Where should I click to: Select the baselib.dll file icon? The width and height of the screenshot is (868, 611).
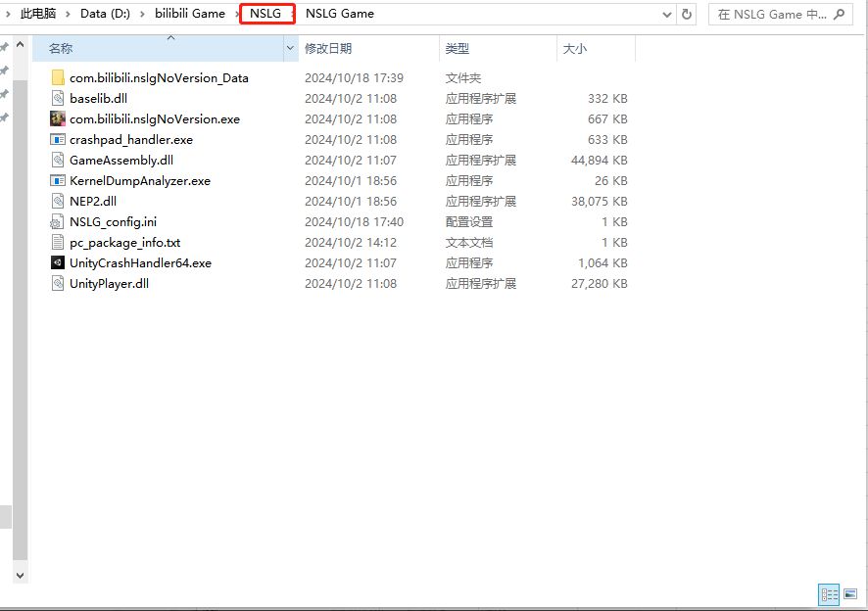point(58,99)
